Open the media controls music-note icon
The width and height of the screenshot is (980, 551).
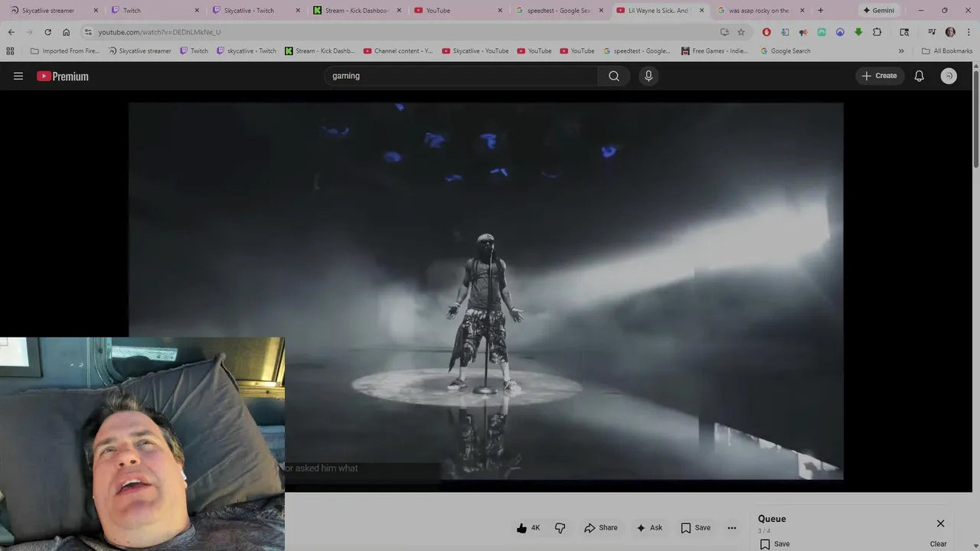point(932,32)
